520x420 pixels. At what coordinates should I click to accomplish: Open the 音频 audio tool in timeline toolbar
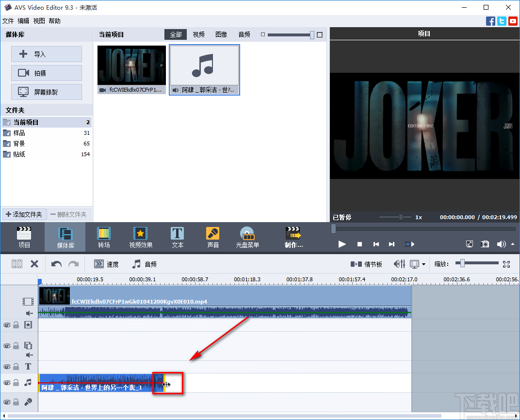146,264
